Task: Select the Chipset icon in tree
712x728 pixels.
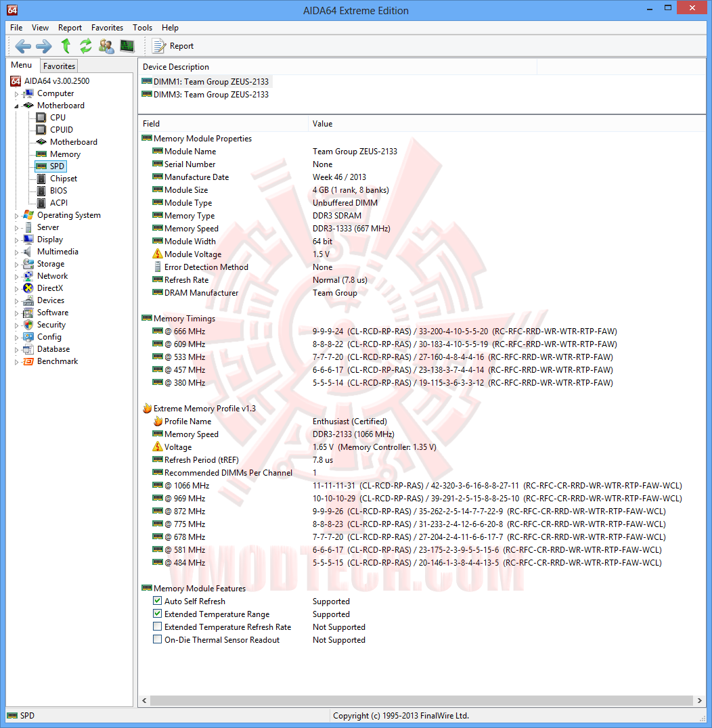Action: (41, 179)
